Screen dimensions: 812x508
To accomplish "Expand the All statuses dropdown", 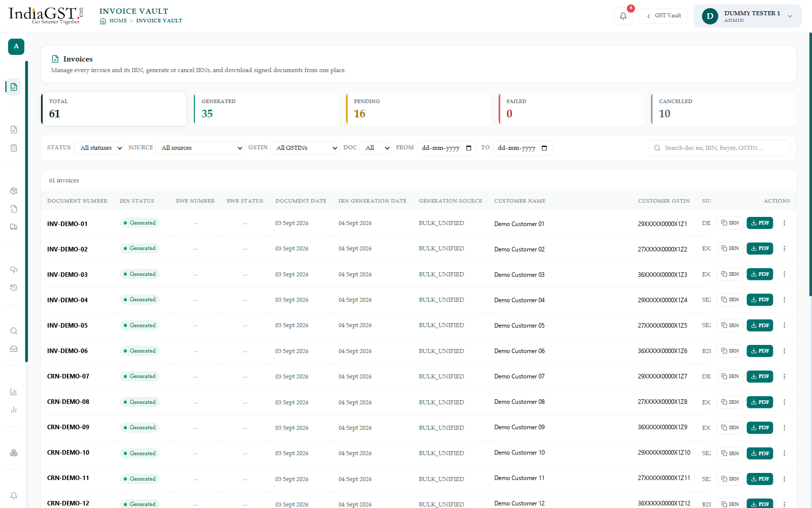I will (99, 148).
